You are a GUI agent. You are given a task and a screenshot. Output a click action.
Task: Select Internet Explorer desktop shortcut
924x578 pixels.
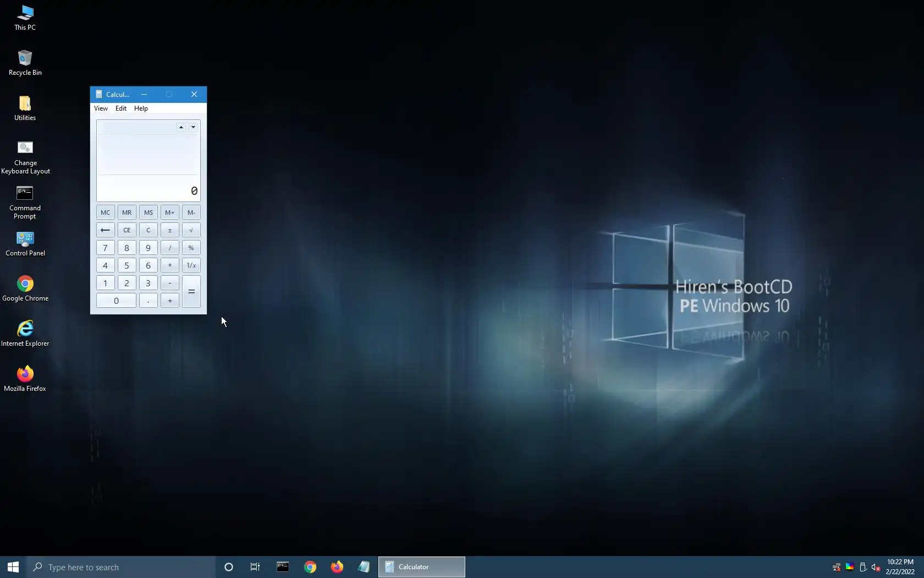[25, 334]
